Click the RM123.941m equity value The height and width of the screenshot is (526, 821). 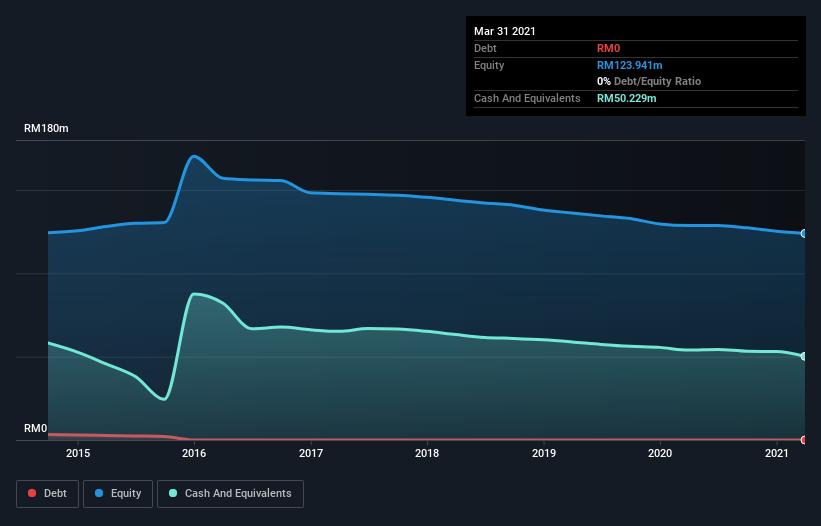point(629,65)
